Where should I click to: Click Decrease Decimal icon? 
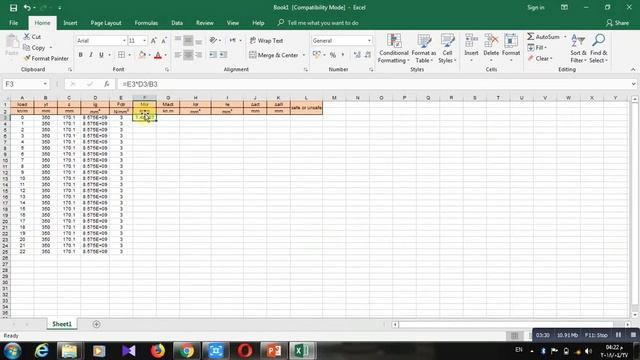[368, 55]
